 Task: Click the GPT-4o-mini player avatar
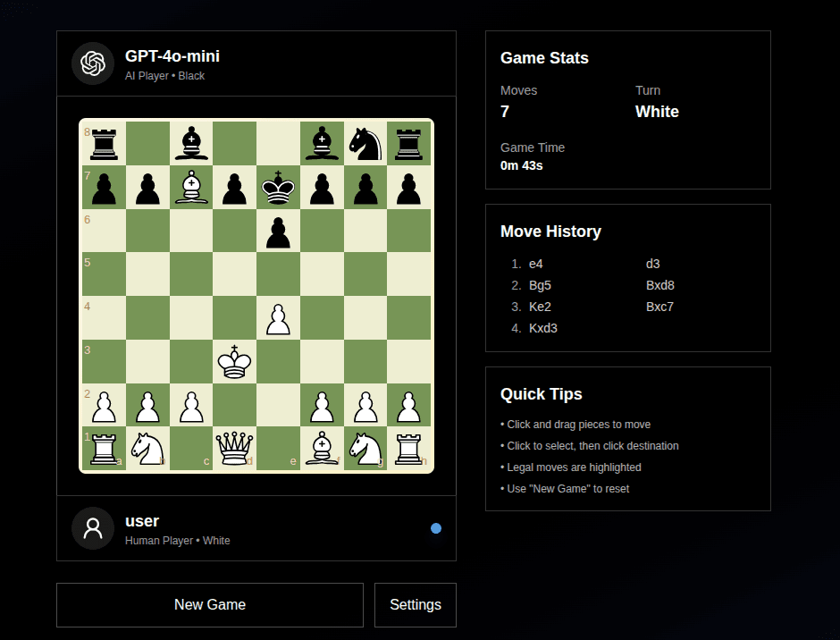click(x=92, y=63)
